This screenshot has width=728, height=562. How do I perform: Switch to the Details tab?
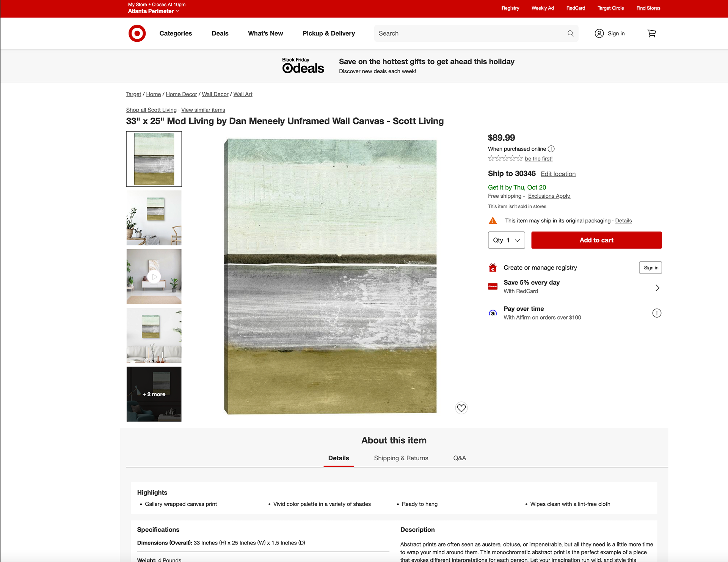point(339,458)
